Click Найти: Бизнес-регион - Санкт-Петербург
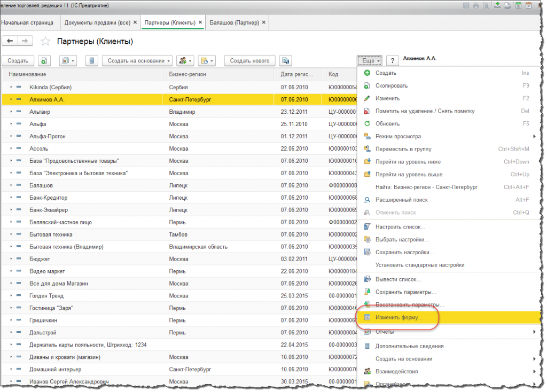 pyautogui.click(x=449, y=187)
